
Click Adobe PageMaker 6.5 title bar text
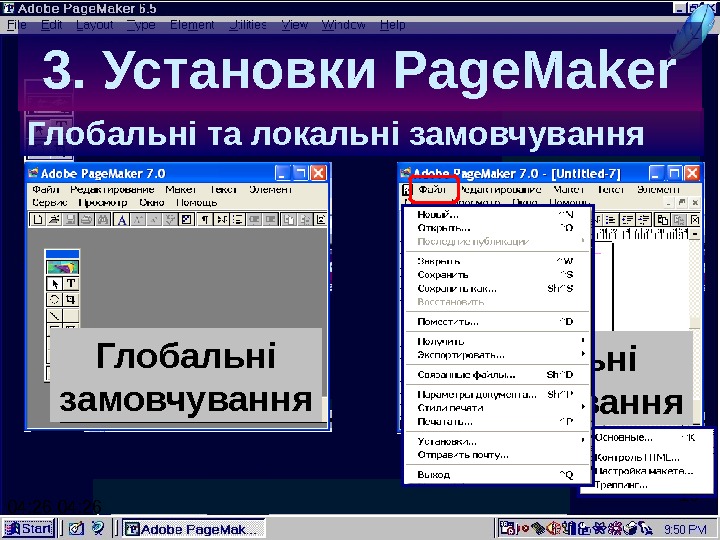pos(87,8)
